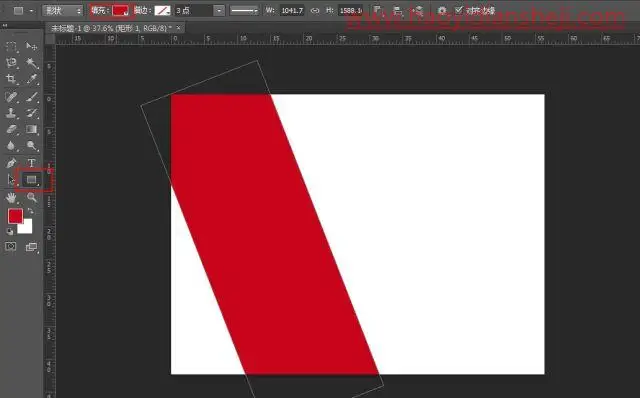Click the rectangle tool preset icon
Viewport: 640px width, 398px height.
pos(18,11)
